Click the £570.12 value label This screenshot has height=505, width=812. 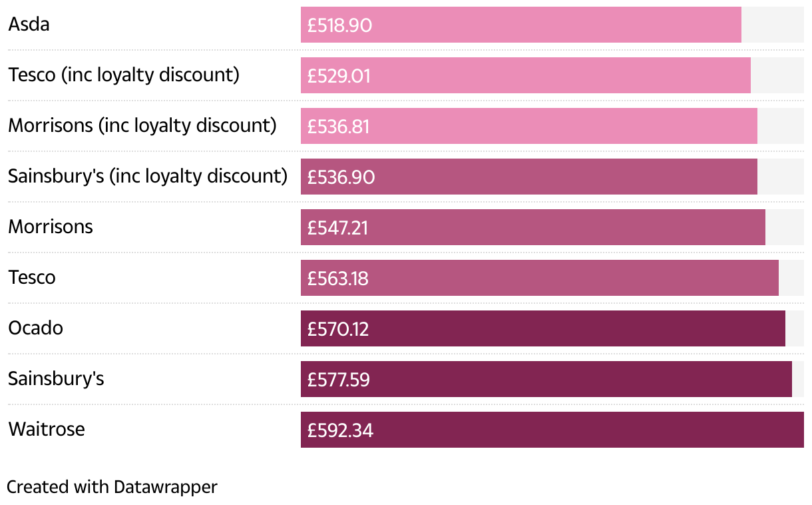(x=337, y=329)
